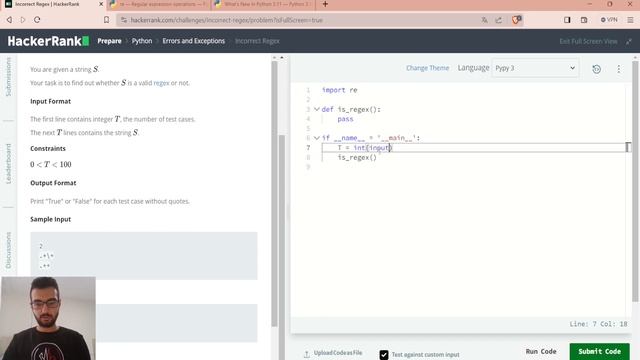Click Exit Full Screen View
This screenshot has height=360, width=640.
(588, 41)
